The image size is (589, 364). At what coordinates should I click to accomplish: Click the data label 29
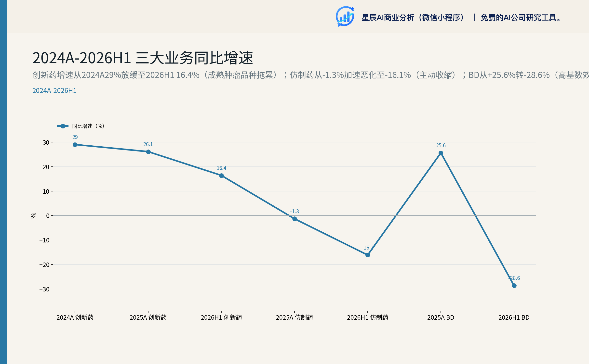coord(75,137)
